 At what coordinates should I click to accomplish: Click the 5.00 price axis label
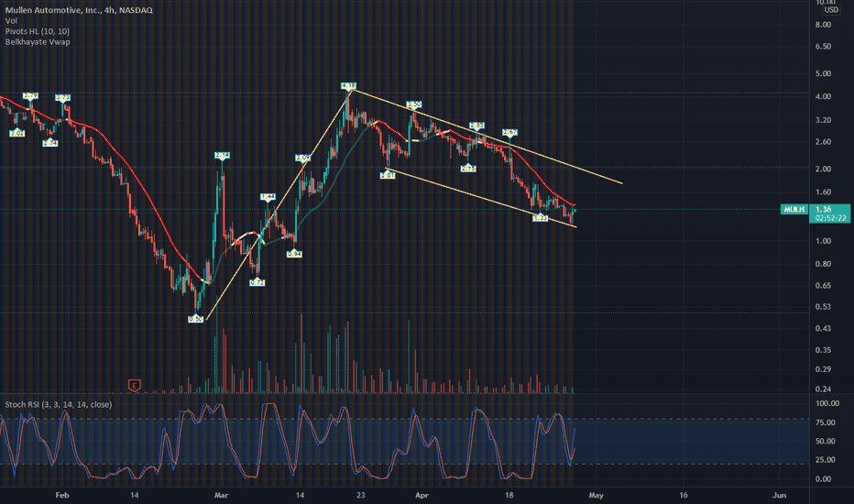tap(823, 73)
